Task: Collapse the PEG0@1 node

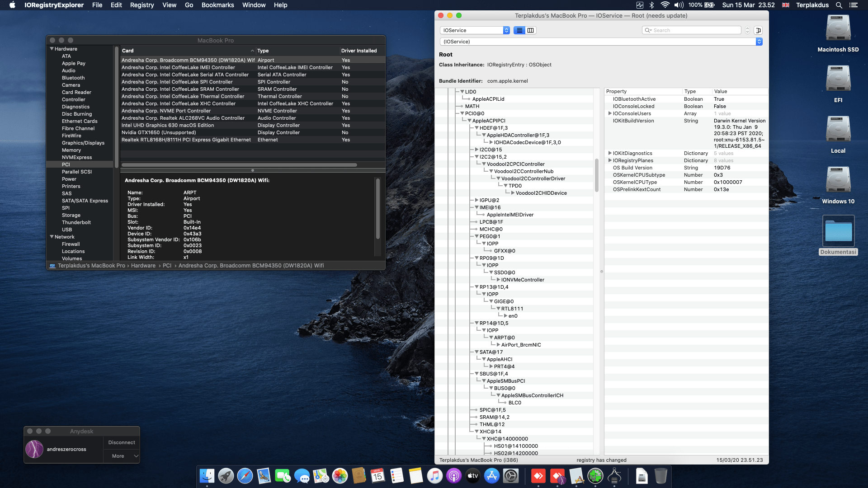Action: pos(476,236)
